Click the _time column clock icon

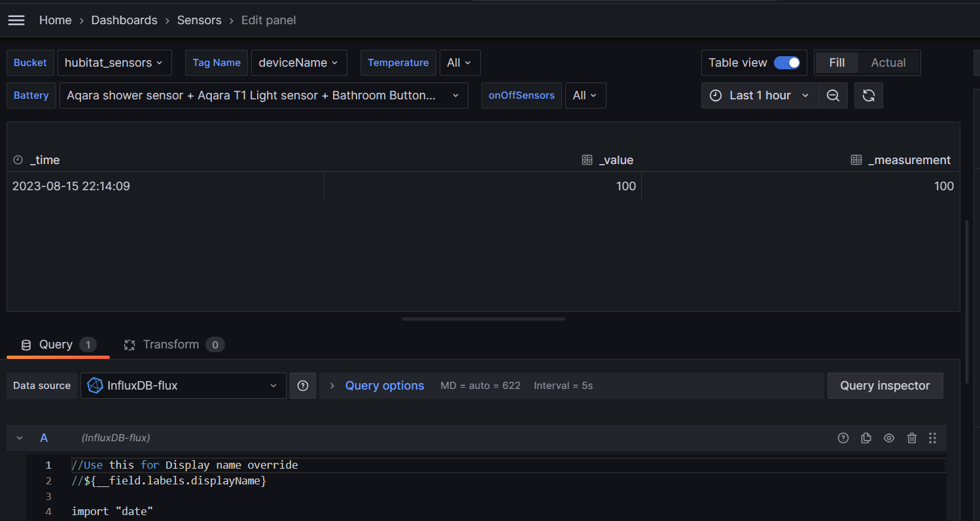tap(18, 160)
